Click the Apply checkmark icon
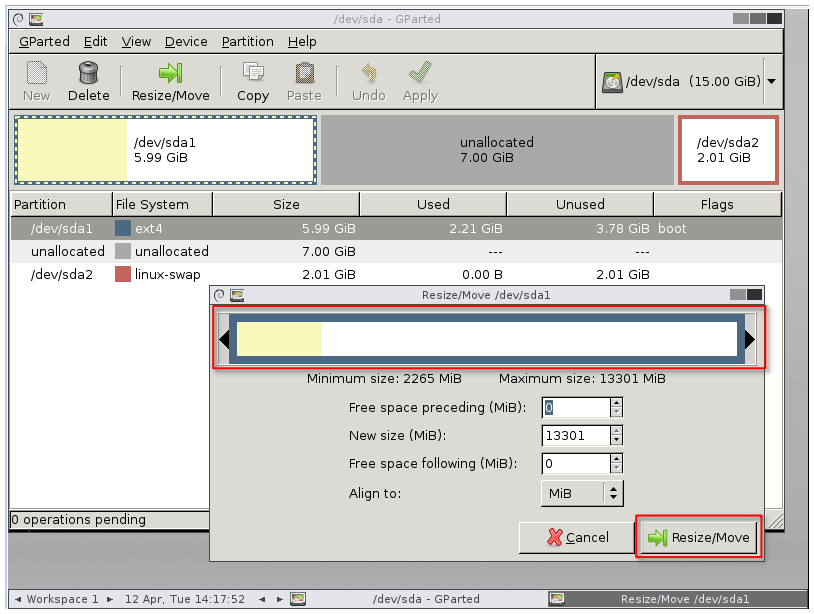 pos(420,72)
